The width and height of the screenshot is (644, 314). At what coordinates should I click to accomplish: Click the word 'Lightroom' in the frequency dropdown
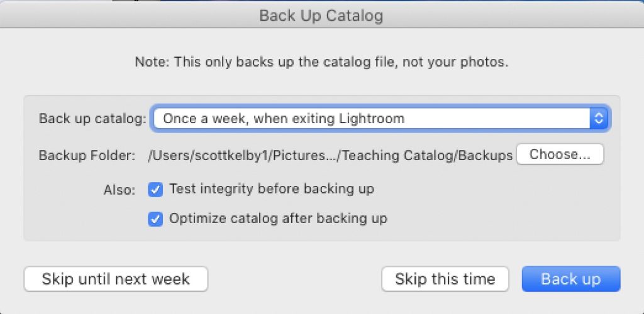tap(372, 118)
